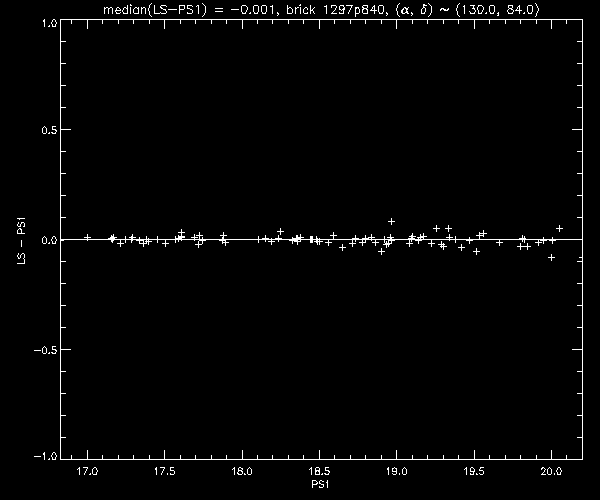Click y-axis tick label 0.5

(x=50, y=130)
